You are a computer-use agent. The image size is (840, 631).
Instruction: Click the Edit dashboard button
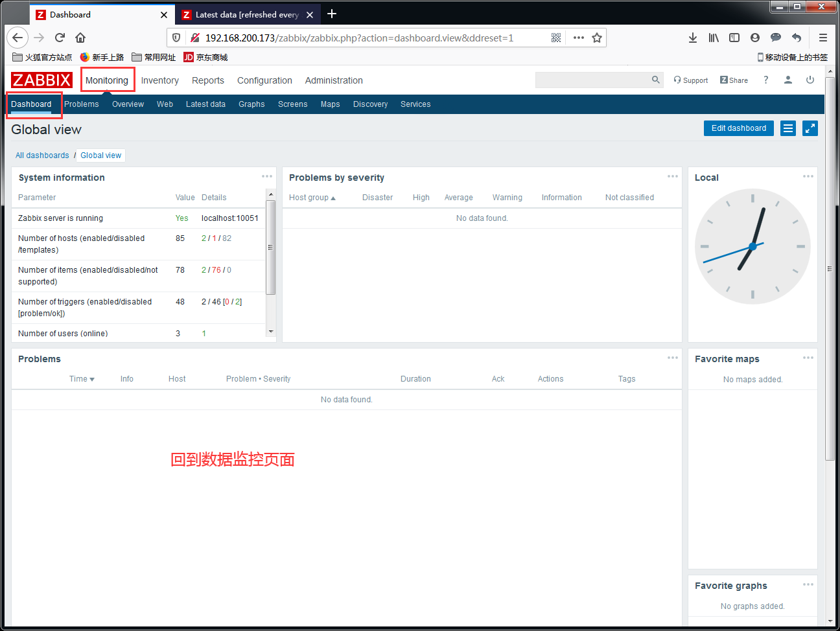[x=739, y=128]
